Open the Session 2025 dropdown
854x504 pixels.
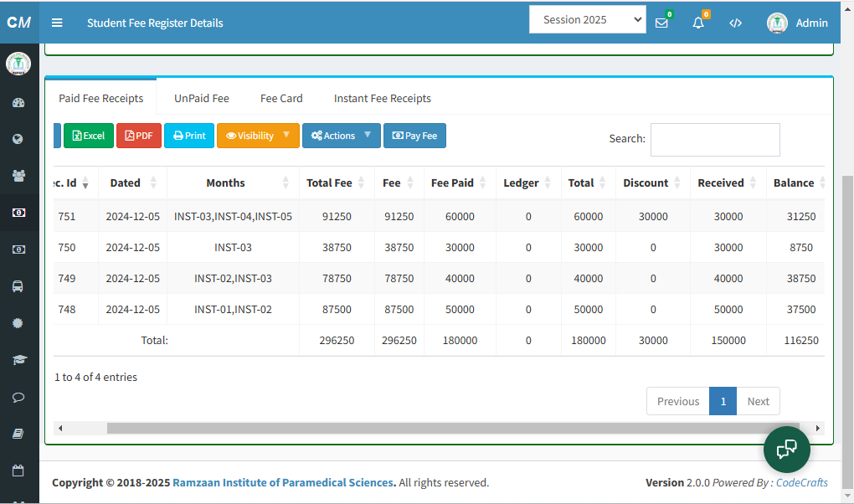click(587, 20)
